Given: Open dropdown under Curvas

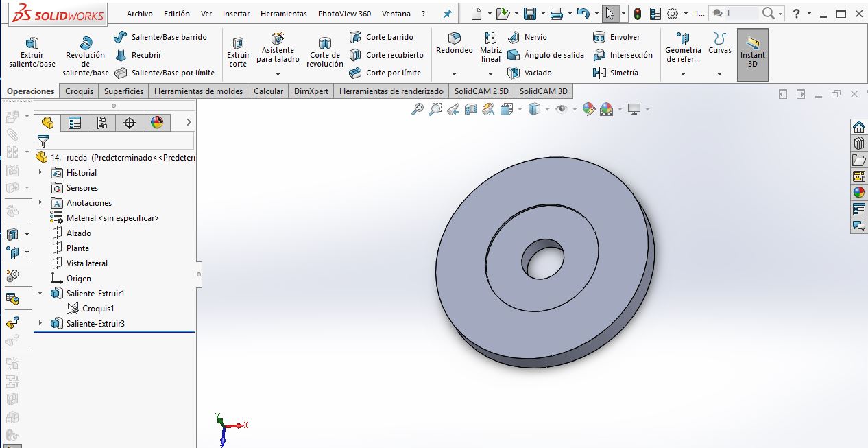Looking at the screenshot, I should click(719, 74).
